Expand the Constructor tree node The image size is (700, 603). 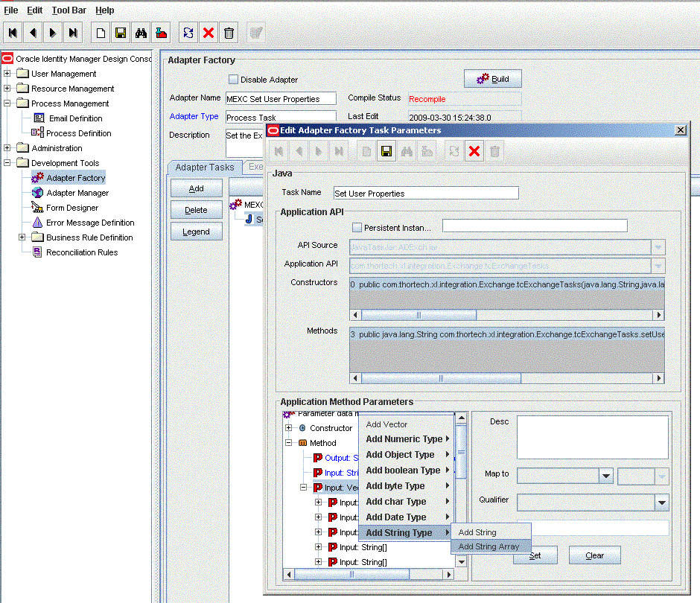pyautogui.click(x=289, y=428)
